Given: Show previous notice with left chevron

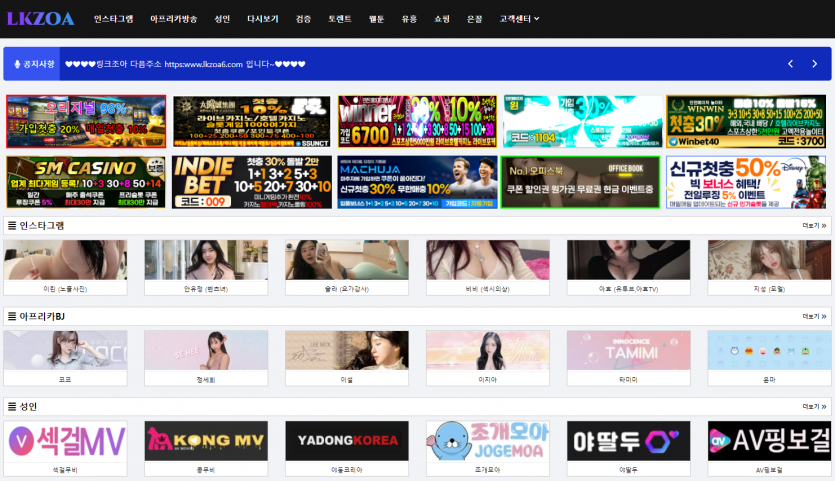Looking at the screenshot, I should click(x=790, y=64).
